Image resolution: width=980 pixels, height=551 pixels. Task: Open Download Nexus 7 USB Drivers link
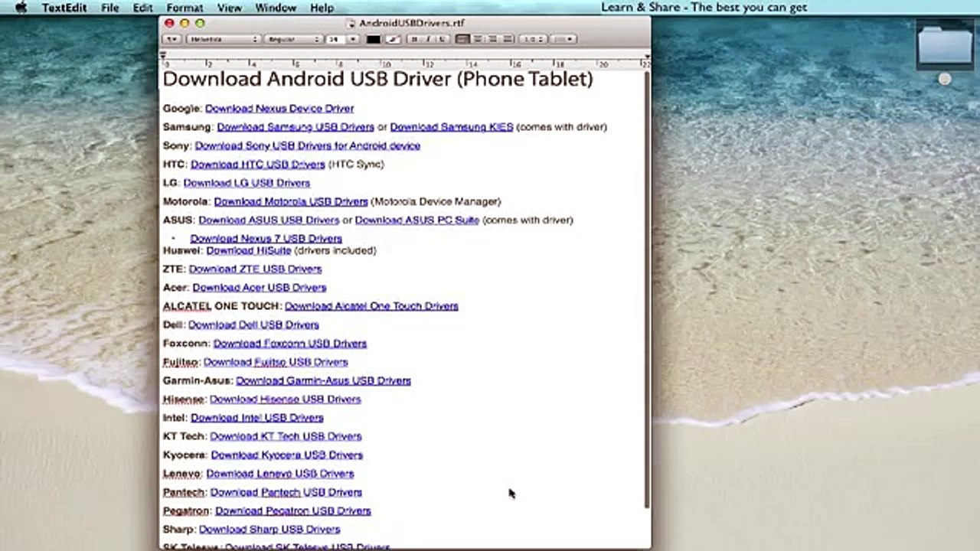266,239
